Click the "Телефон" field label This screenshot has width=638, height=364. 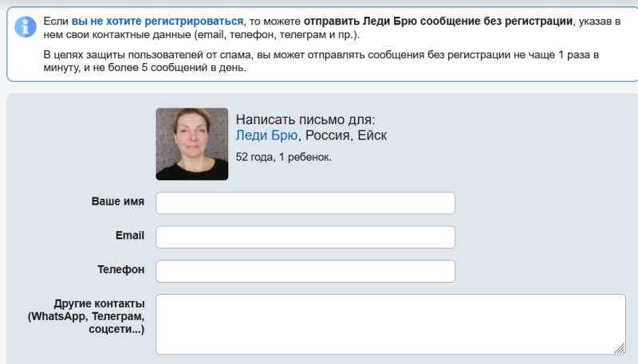120,270
